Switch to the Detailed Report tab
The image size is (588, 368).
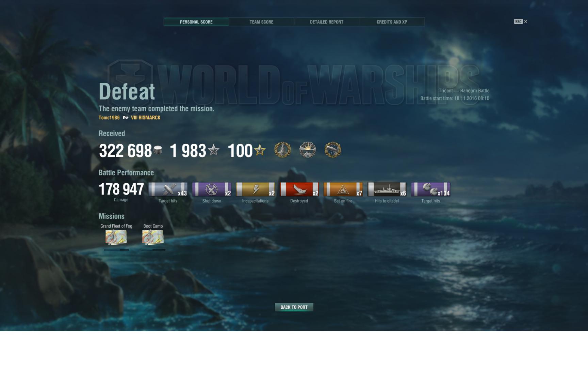coord(326,22)
